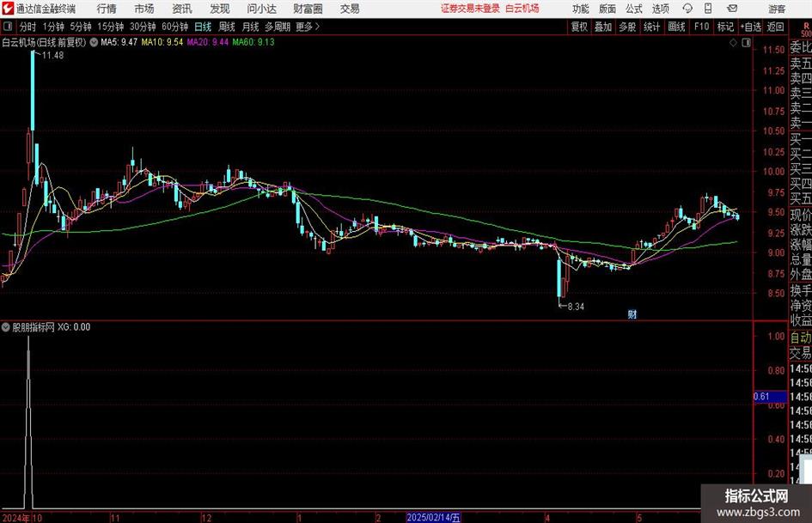Click the 画线 draw line button
This screenshot has width=812, height=523.
click(x=676, y=27)
